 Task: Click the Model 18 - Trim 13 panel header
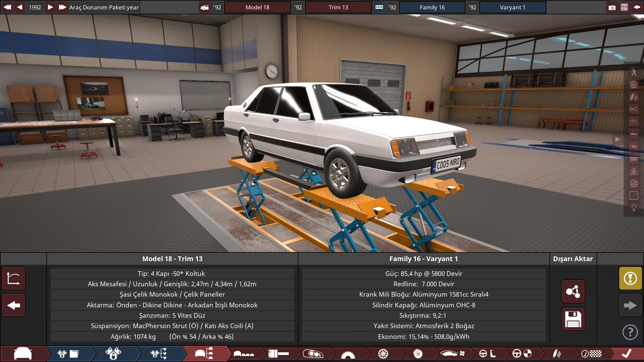click(x=172, y=259)
